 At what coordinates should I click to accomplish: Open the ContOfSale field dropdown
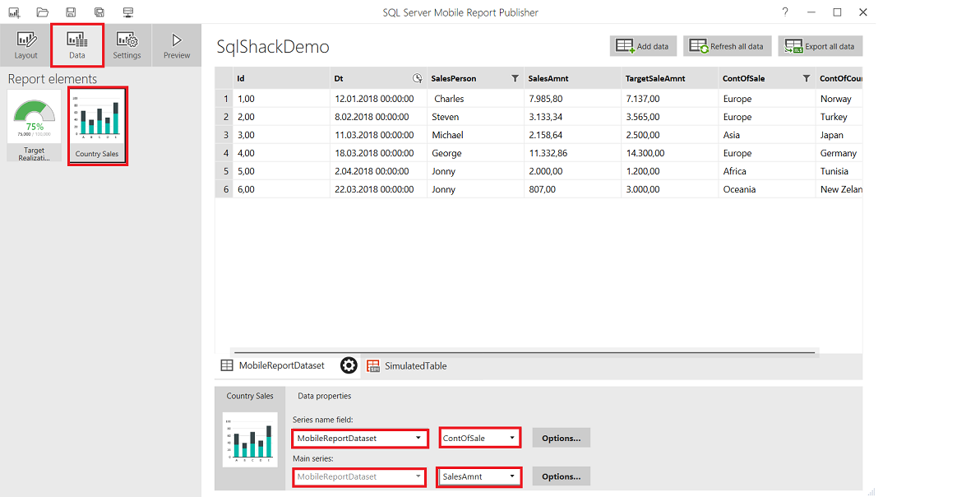(480, 439)
